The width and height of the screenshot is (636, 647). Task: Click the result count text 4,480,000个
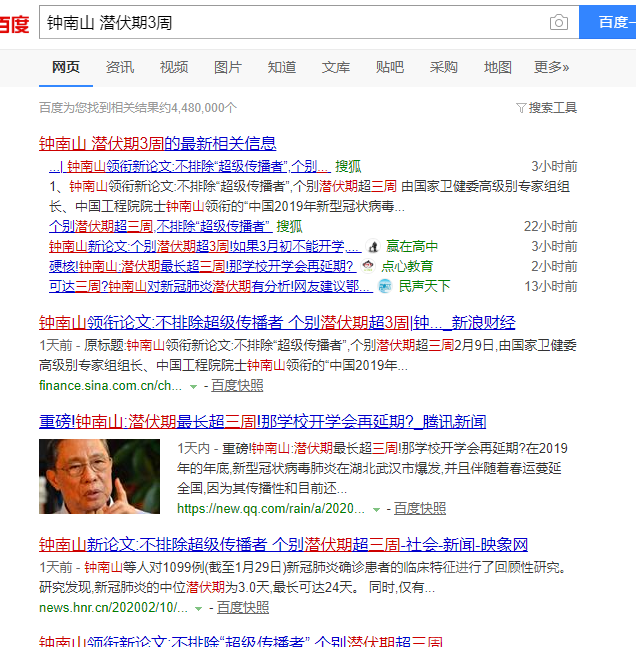[x=204, y=108]
